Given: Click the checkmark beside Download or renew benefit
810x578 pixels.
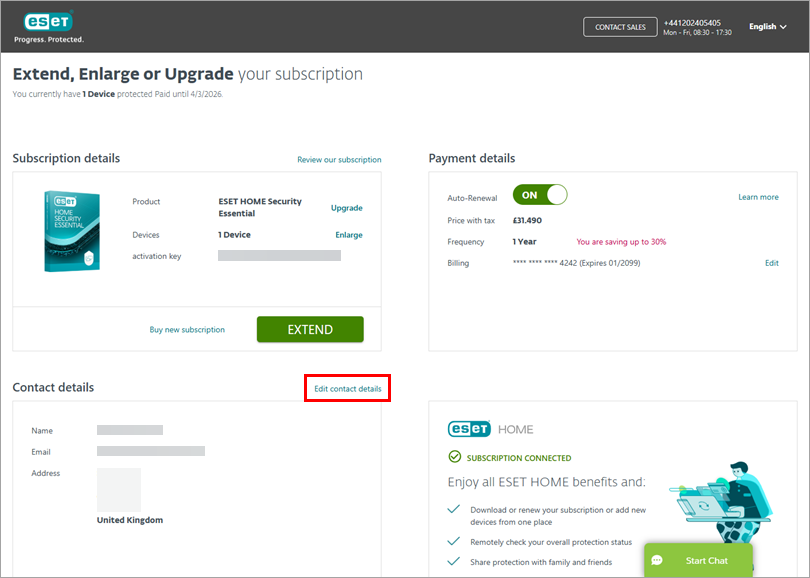Looking at the screenshot, I should pos(454,510).
